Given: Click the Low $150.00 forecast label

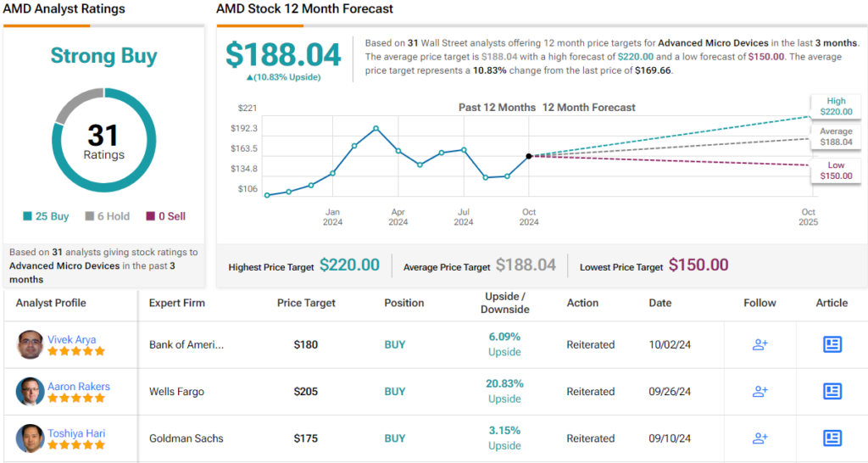Looking at the screenshot, I should click(x=836, y=170).
